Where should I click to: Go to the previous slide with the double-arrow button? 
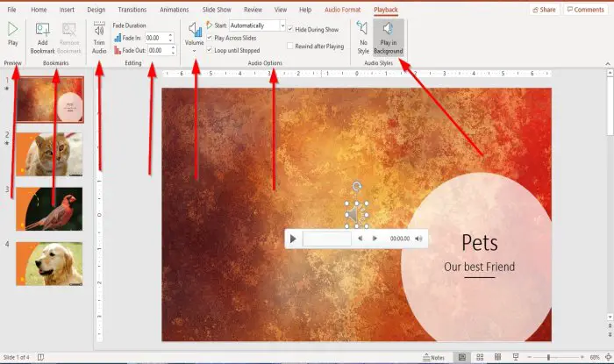click(610, 325)
